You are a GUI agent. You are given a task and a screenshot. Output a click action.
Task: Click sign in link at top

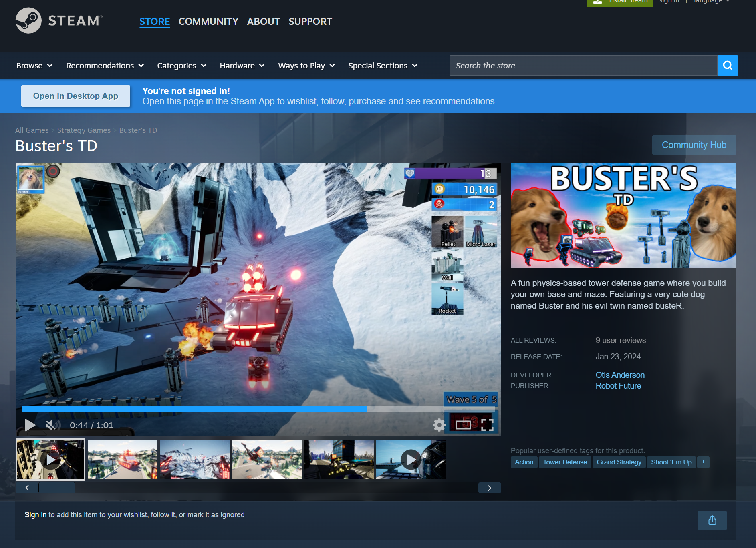pyautogui.click(x=669, y=2)
